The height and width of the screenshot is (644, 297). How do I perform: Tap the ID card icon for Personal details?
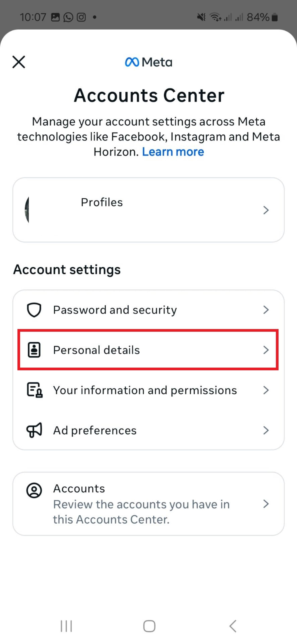(x=34, y=350)
